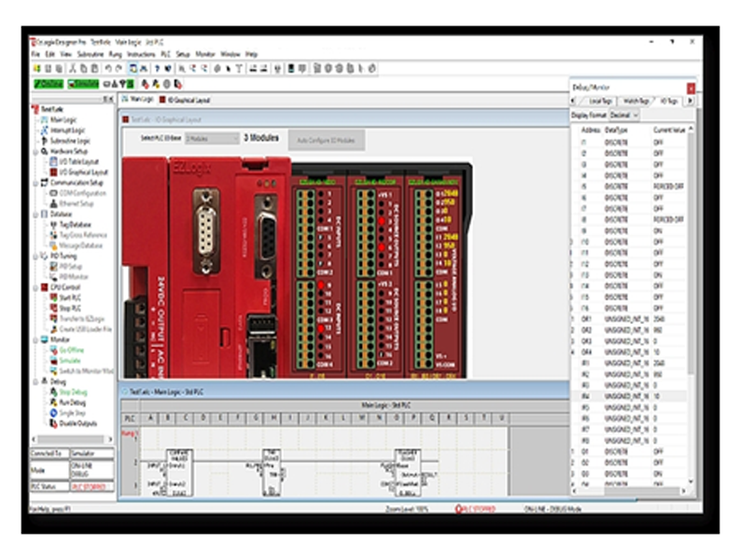Click the Subroutine Logic tree icon
Screen dimensions: 740x560
click(45, 141)
